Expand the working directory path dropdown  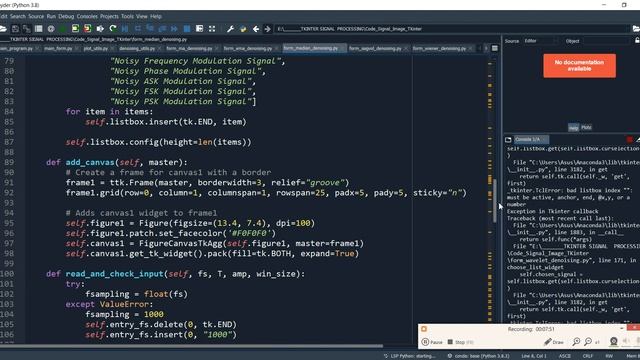tap(627, 29)
